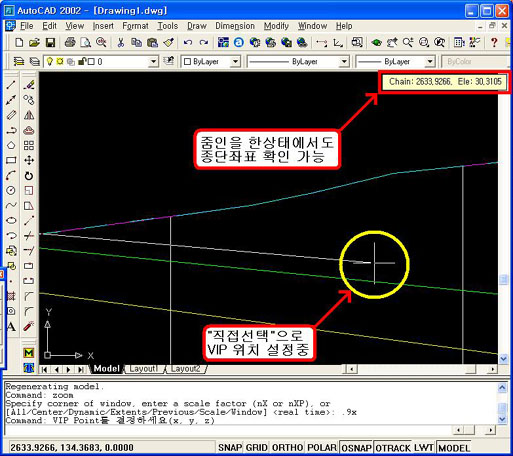Toggle GRID display in status bar
The image size is (513, 456).
(x=257, y=447)
